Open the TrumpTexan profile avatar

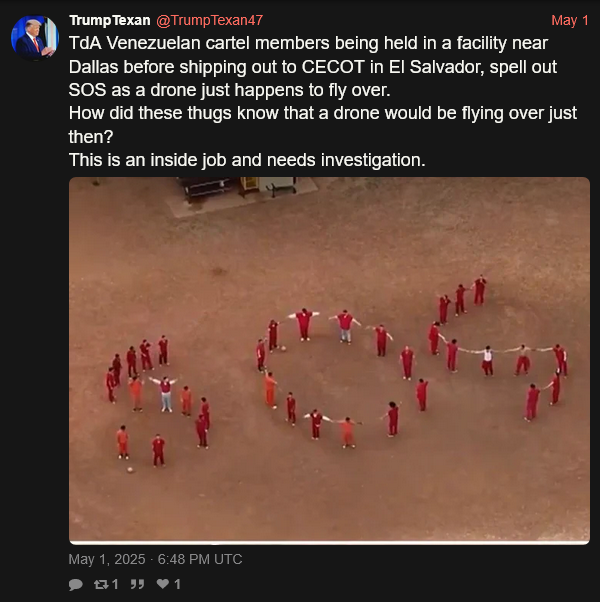point(35,37)
